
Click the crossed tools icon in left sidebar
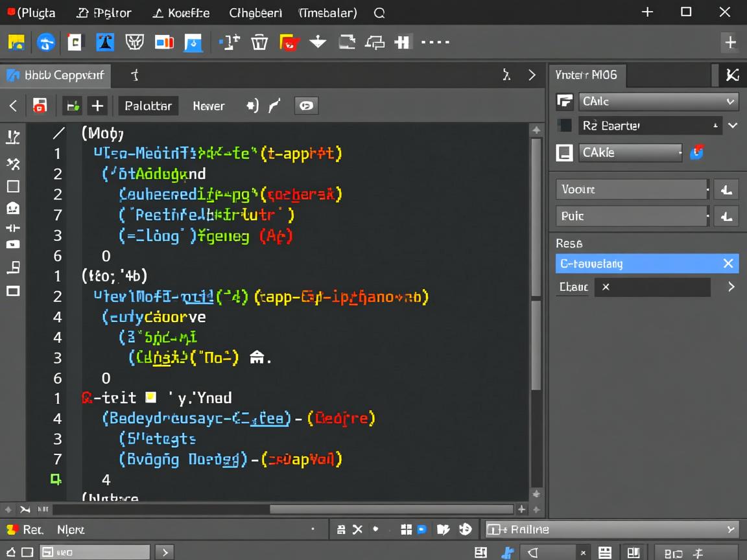(x=13, y=163)
